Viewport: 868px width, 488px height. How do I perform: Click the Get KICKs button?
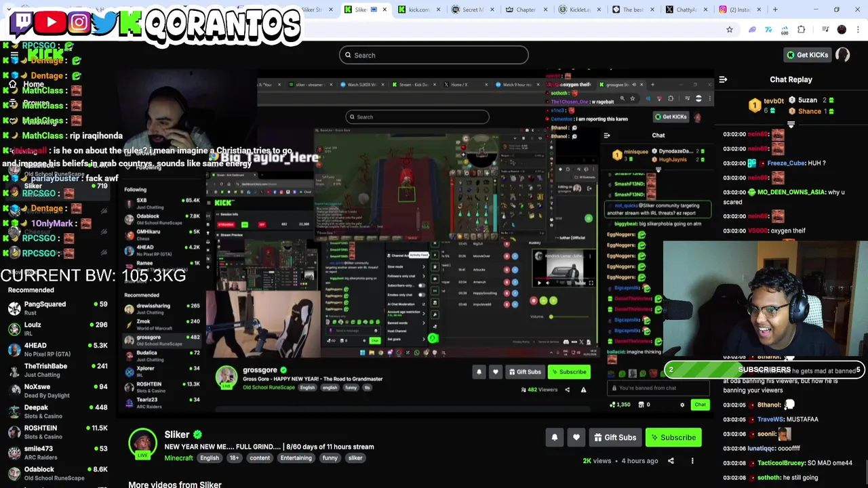tap(807, 55)
